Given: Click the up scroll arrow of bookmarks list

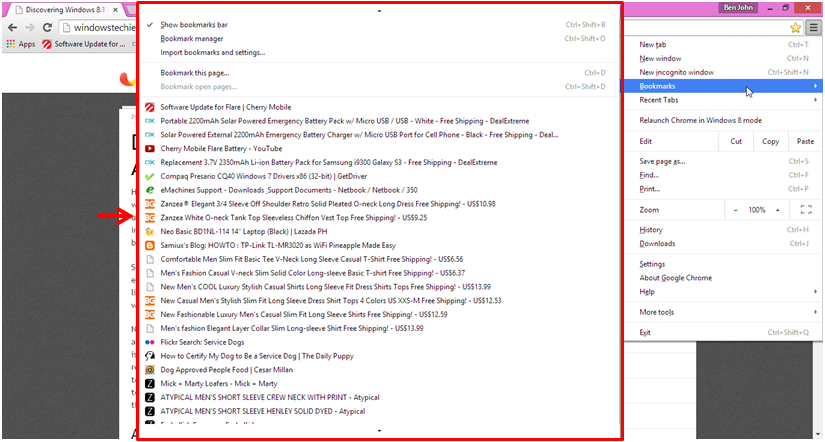Looking at the screenshot, I should point(379,11).
